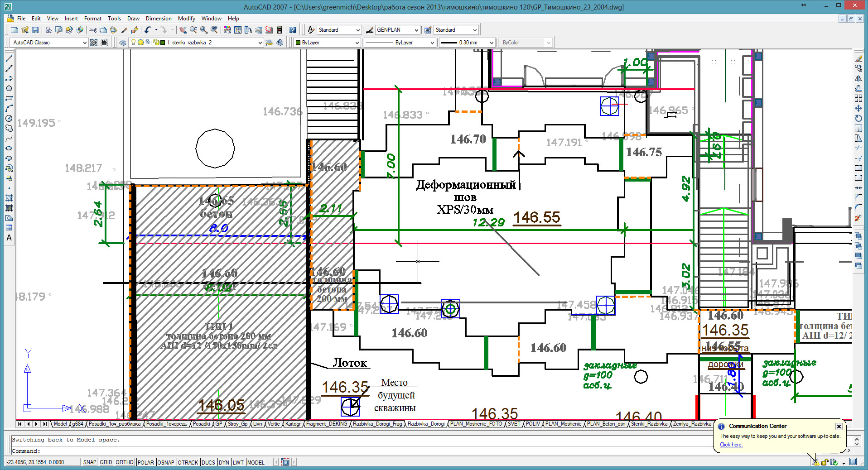Click the Save icon in toolbar
The image size is (868, 470).
35,30
